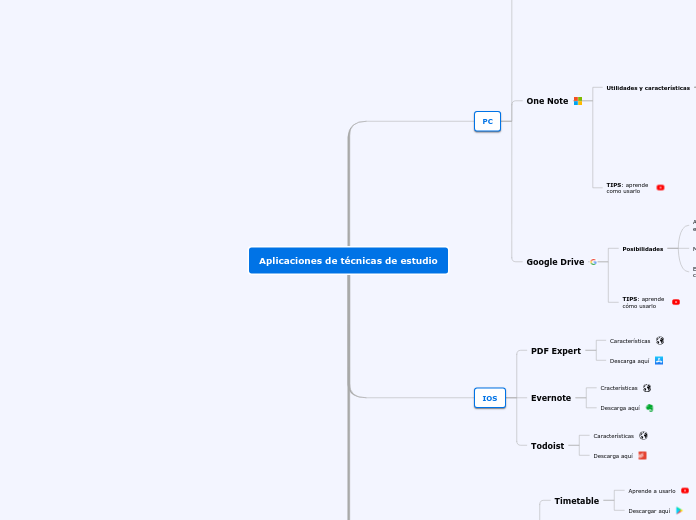Click the Microsoft logo icon beside One Note
The height and width of the screenshot is (520, 696).
tap(578, 101)
